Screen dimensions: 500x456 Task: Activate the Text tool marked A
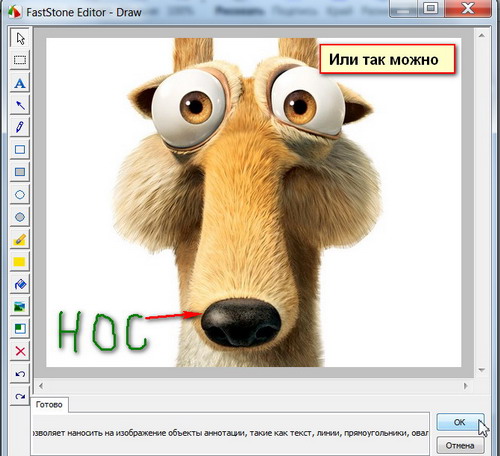point(20,83)
